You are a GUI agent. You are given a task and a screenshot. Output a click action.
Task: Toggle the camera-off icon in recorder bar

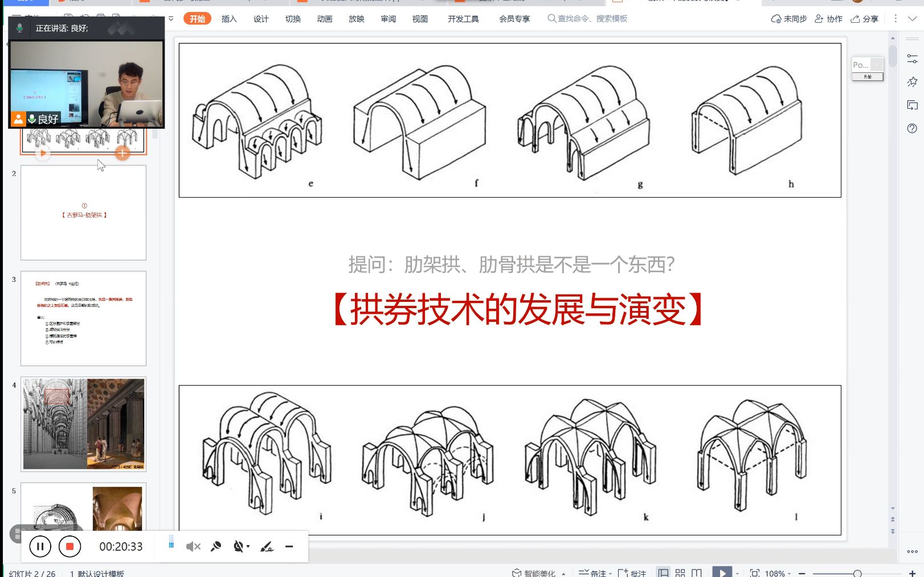(238, 547)
